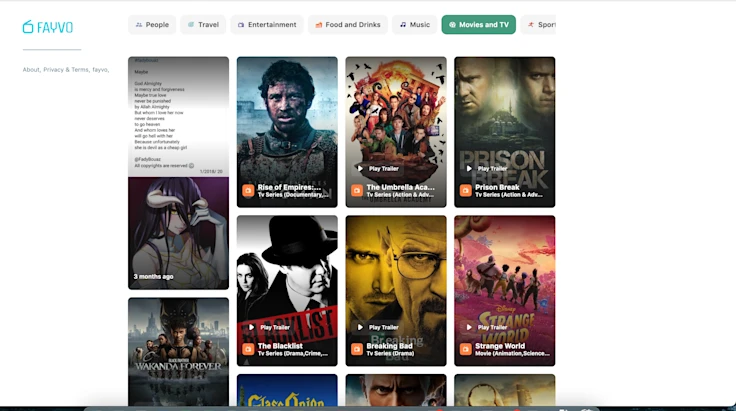Select the Music category tab
This screenshot has width=736, height=411.
(414, 25)
